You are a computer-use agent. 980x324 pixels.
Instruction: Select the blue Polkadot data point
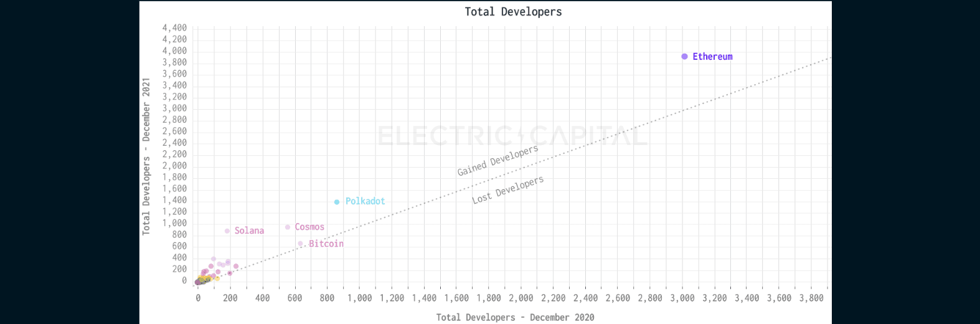(x=337, y=202)
